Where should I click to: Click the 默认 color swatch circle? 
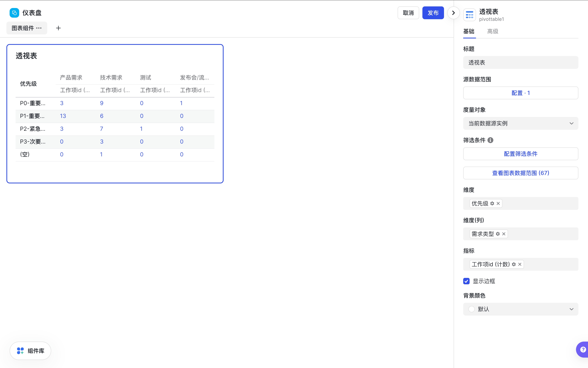pyautogui.click(x=472, y=309)
